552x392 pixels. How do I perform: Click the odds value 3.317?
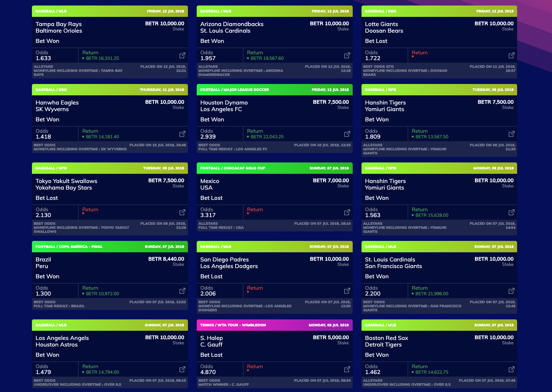pos(208,215)
